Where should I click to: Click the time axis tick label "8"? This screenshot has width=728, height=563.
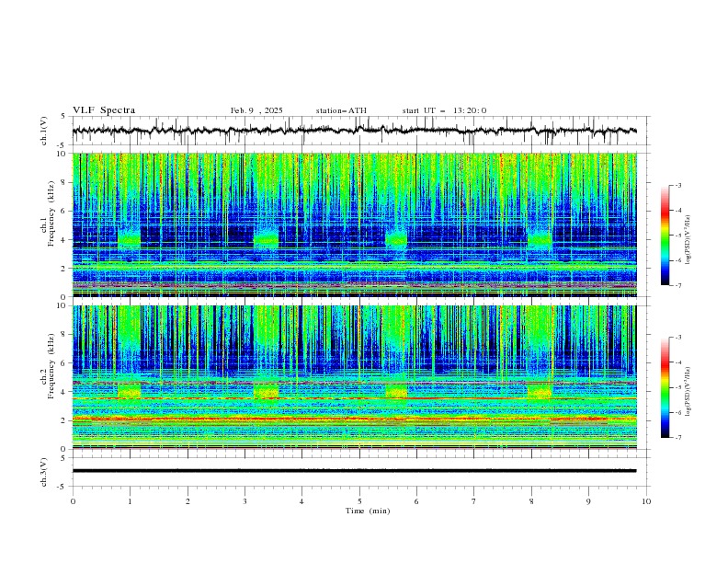coord(531,501)
